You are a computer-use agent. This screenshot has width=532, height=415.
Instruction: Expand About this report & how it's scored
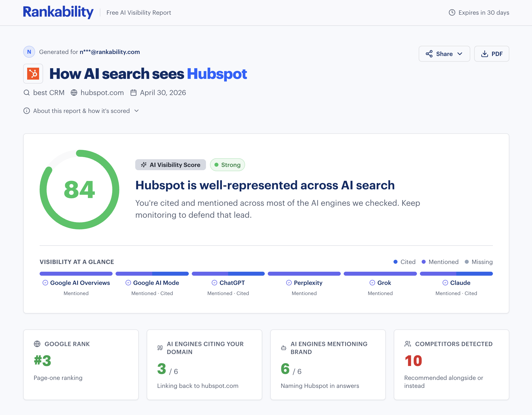point(81,111)
